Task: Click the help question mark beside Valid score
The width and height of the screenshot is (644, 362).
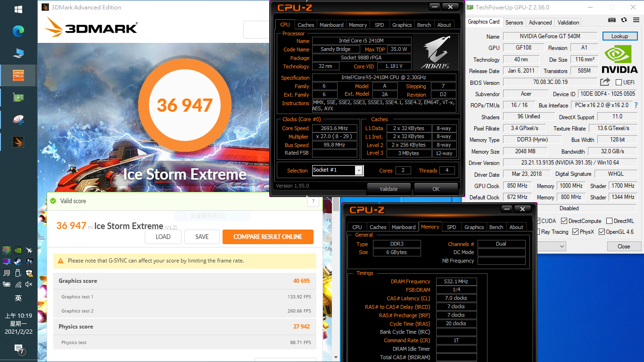Action: [x=313, y=201]
